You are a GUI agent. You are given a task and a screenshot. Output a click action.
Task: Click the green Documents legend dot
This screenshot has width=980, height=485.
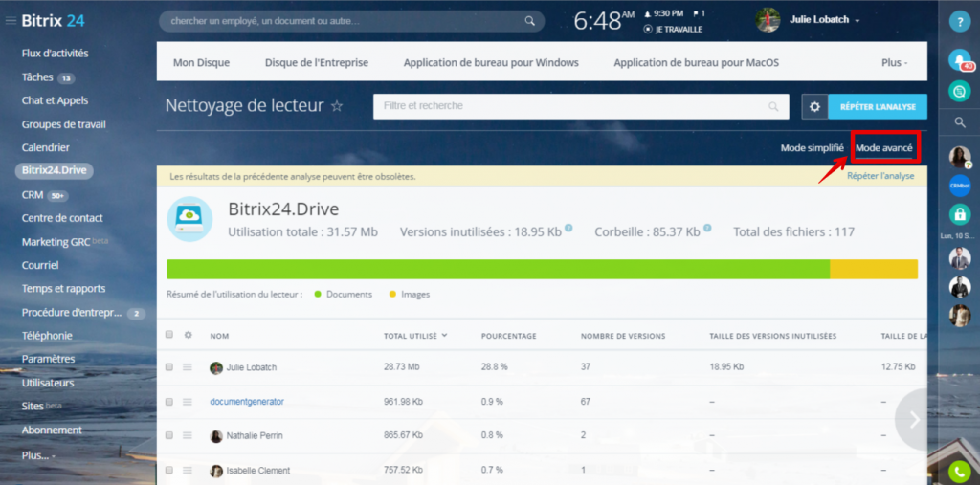pyautogui.click(x=318, y=294)
